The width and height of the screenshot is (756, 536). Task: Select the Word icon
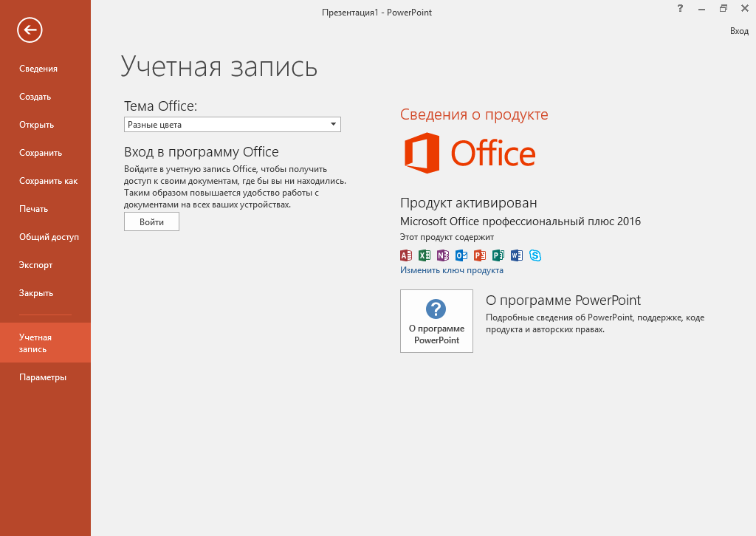516,255
